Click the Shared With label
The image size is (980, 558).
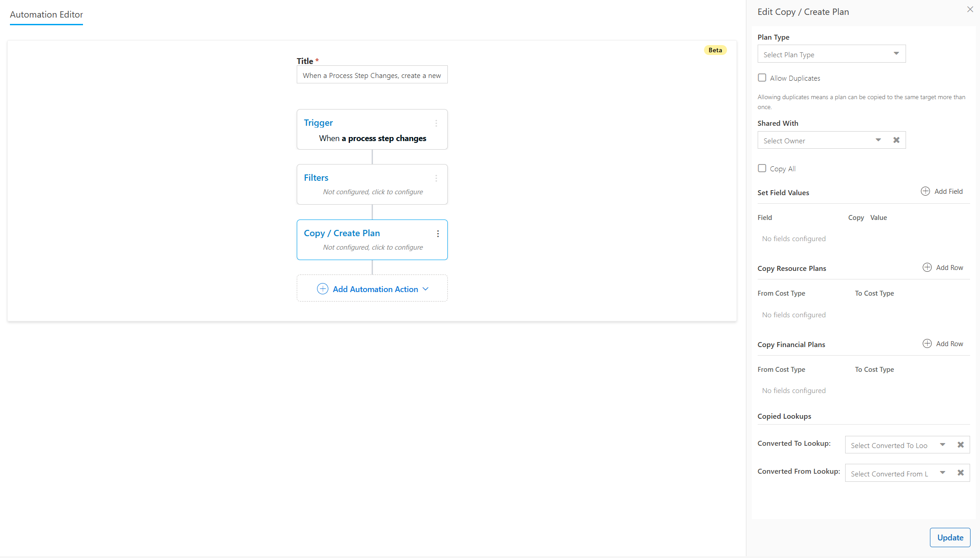[778, 123]
